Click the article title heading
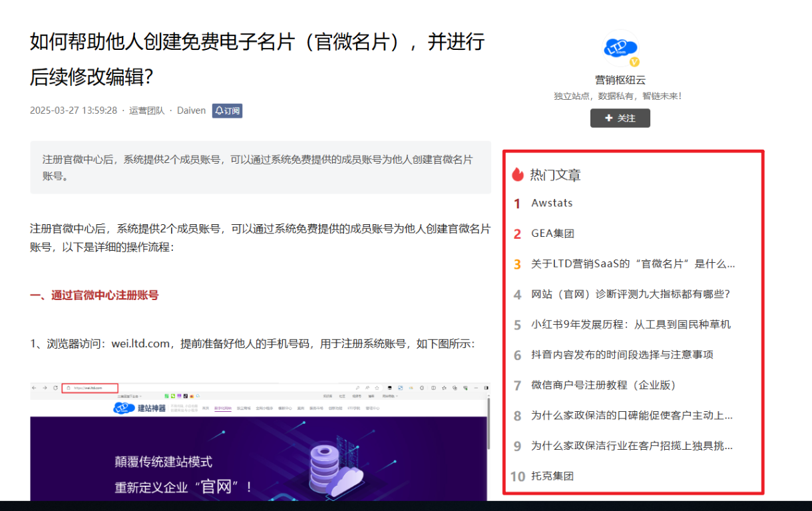Screen dimensions: 812x511 257,59
